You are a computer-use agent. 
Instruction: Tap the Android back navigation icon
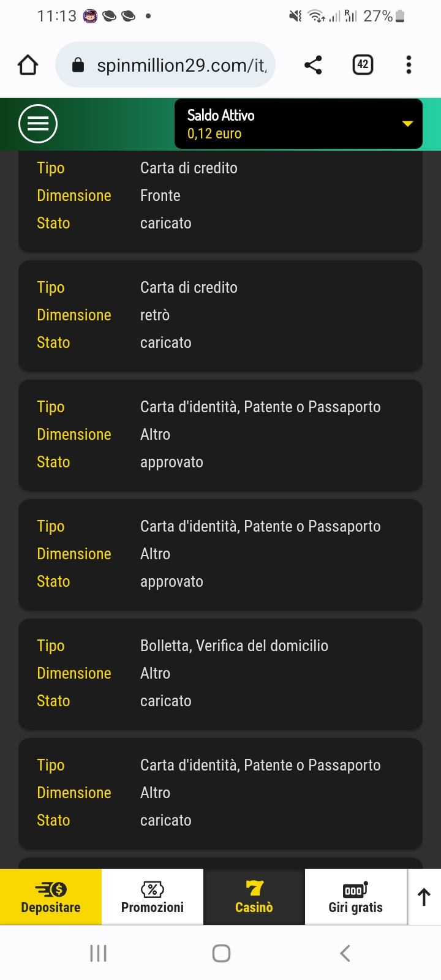click(345, 953)
